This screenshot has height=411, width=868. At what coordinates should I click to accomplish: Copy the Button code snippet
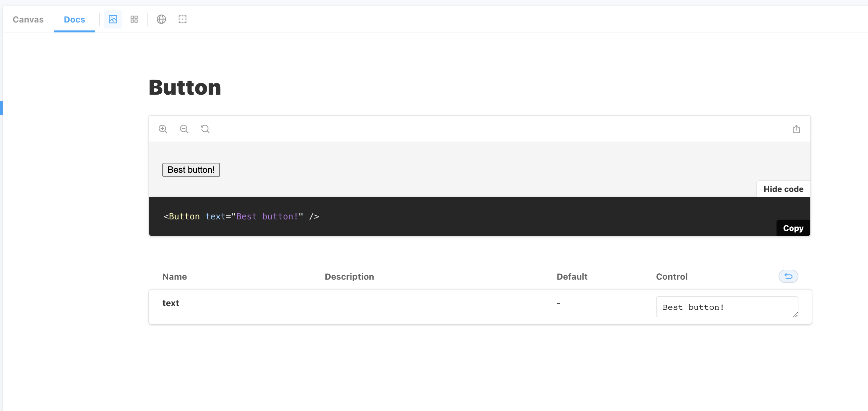792,228
